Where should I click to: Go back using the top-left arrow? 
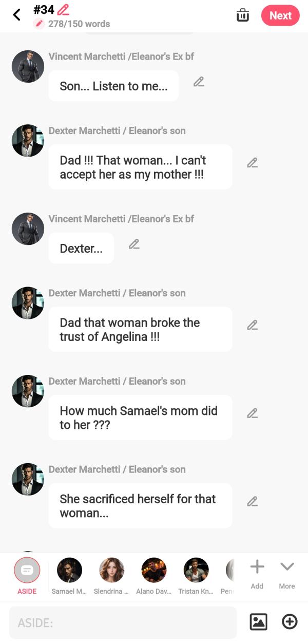coord(17,15)
